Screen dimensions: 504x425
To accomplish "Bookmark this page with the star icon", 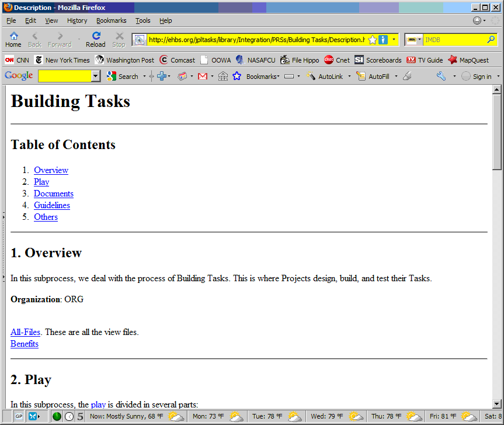I will (372, 40).
